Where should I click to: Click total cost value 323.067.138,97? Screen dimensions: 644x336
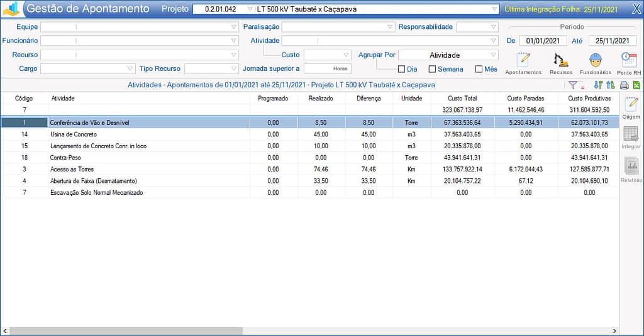(x=462, y=110)
